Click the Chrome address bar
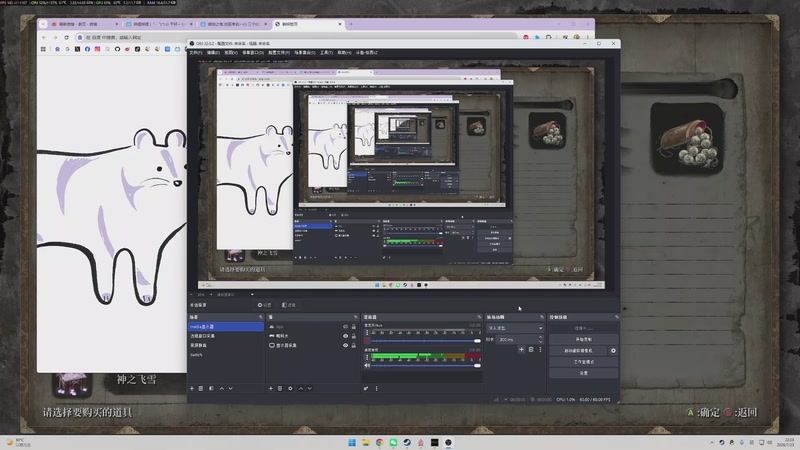 pos(296,37)
